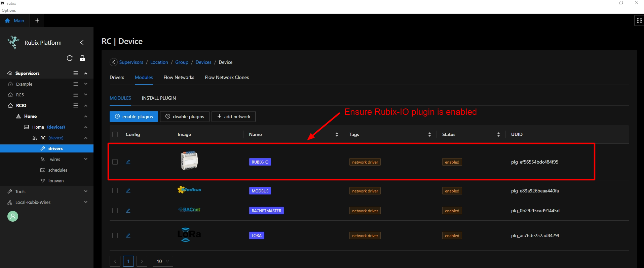Switch to the Flow Networks tab
The height and width of the screenshot is (268, 644).
(x=179, y=77)
